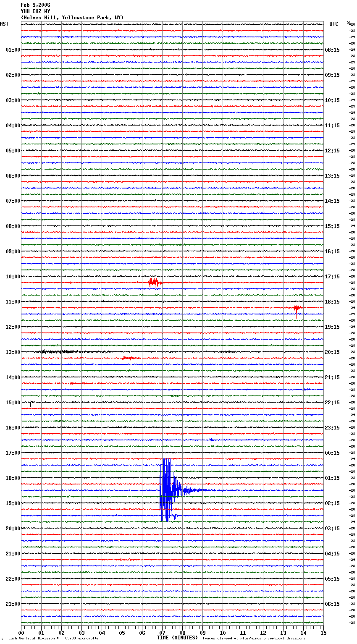Select the 08:00 MST time label
This screenshot has width=357, height=644.
point(13,226)
